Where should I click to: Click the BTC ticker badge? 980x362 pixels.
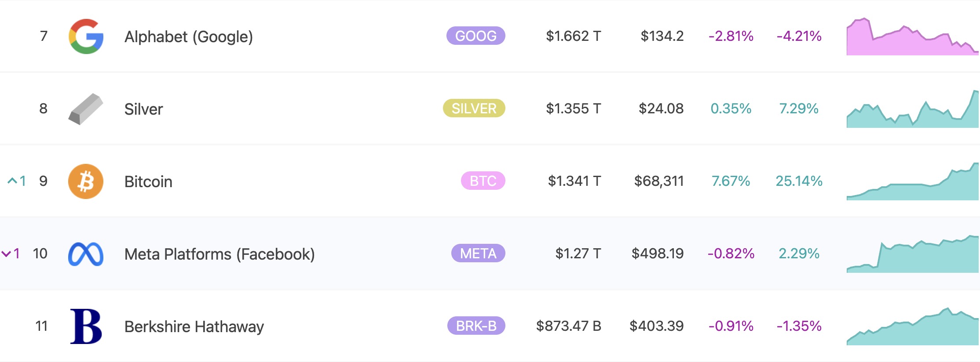tap(483, 181)
